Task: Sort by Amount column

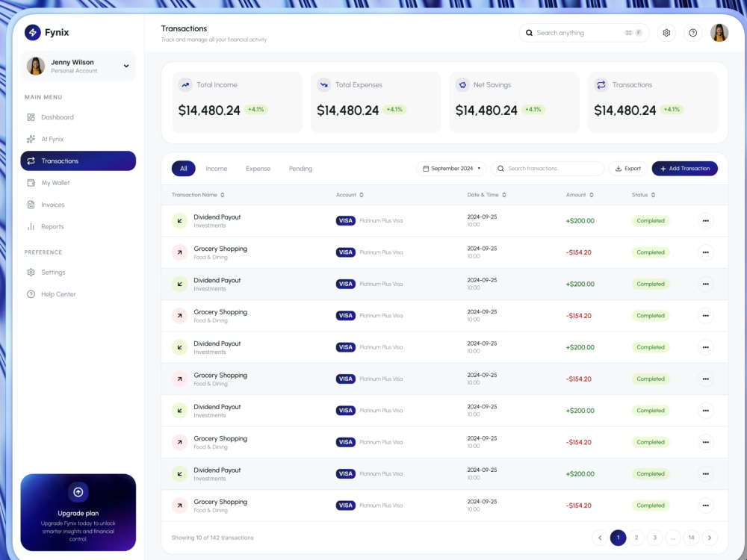Action: tap(580, 195)
